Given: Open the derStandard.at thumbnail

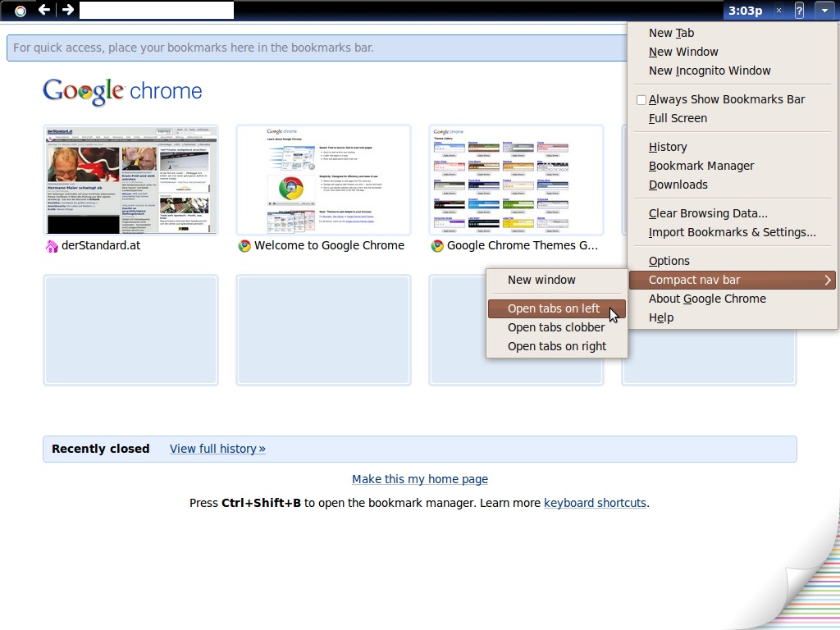Looking at the screenshot, I should click(130, 180).
